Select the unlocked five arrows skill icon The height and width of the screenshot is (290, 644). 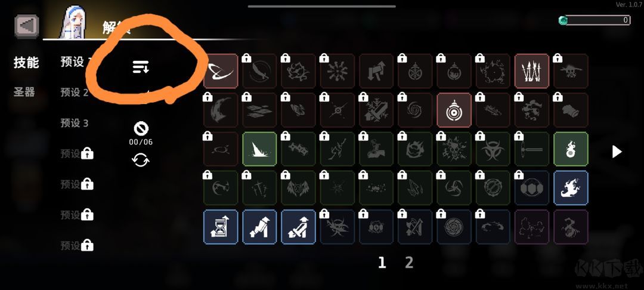531,71
